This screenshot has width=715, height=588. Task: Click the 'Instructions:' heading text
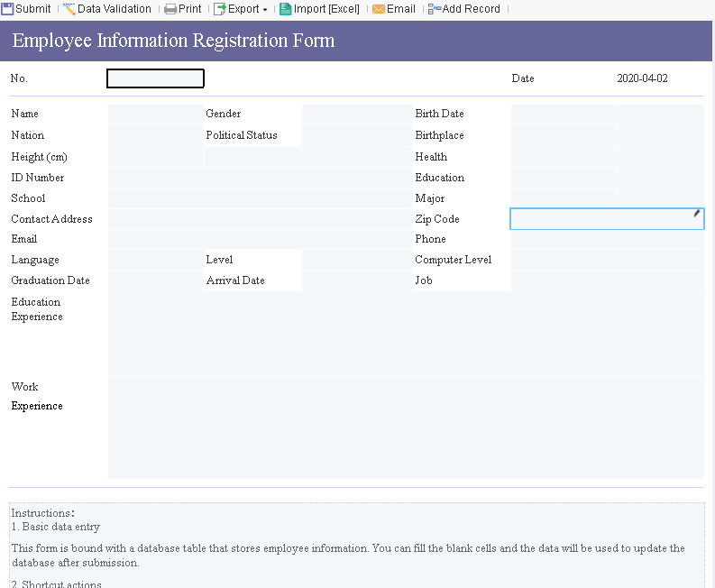43,513
